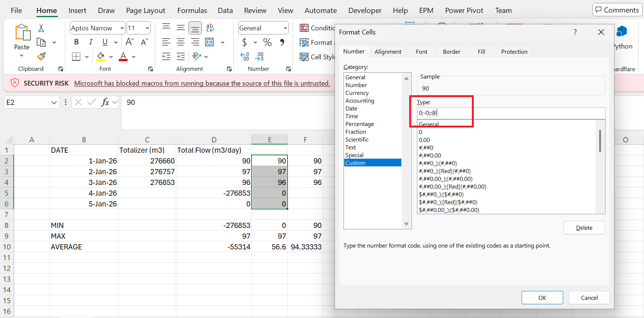Image resolution: width=644 pixels, height=318 pixels.
Task: Open the General number format dropdown
Action: [285, 28]
